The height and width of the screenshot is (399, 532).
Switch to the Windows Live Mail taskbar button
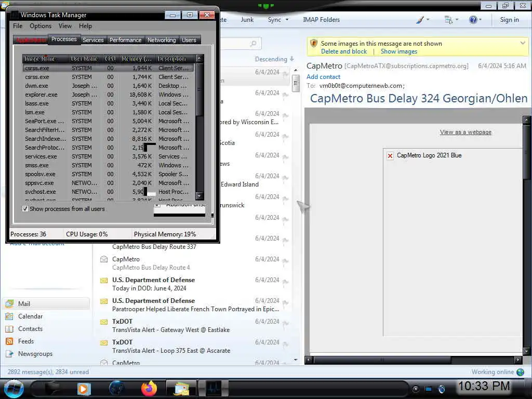pos(181,389)
